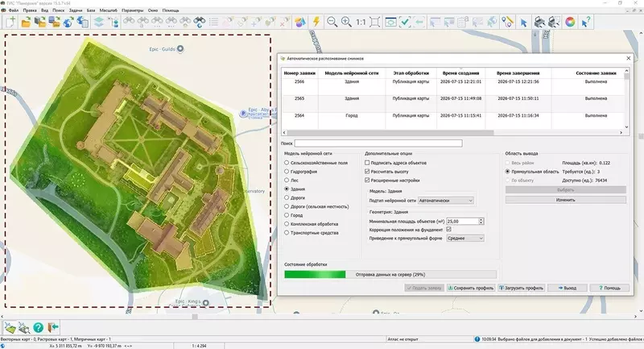The image size is (644, 349).
Task: Click the fit whole map frame icon
Action: point(374,22)
